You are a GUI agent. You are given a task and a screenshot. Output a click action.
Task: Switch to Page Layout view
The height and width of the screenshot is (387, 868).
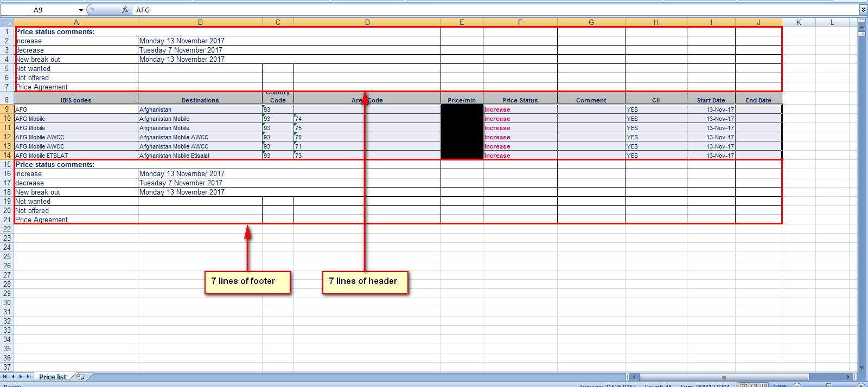click(x=754, y=385)
